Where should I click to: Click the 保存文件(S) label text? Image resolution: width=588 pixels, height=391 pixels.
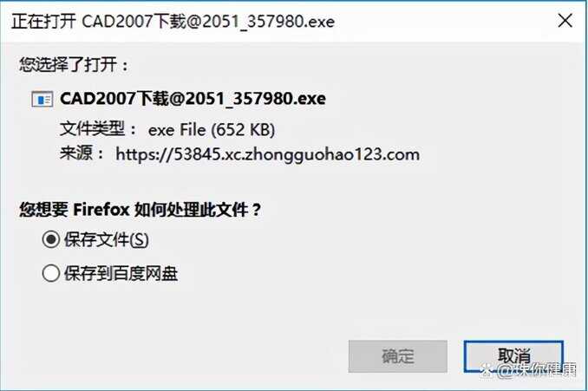106,240
